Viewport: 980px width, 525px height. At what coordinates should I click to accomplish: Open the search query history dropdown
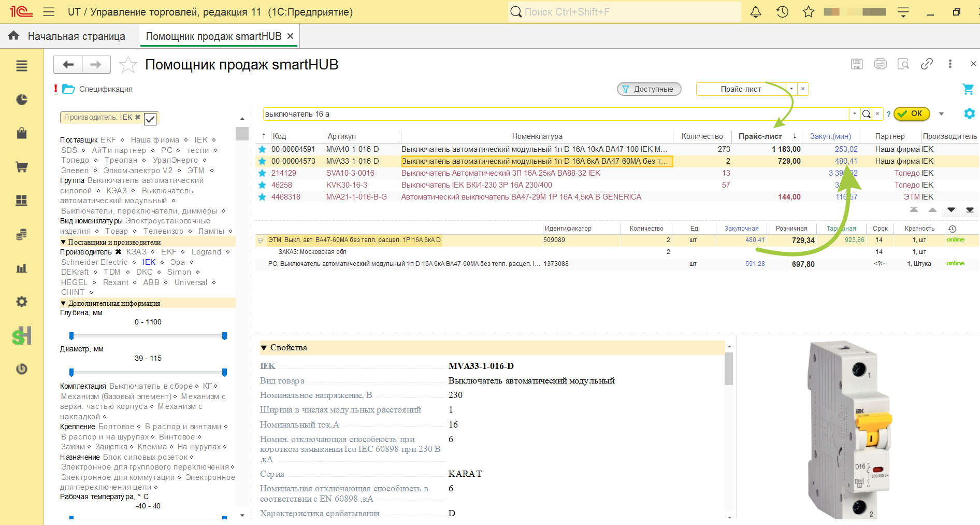[x=854, y=114]
